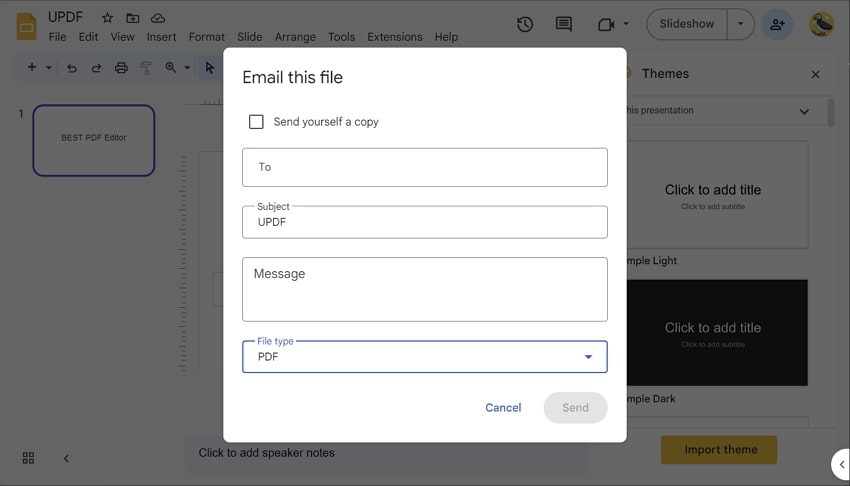Open zoom level dropdown arrow
This screenshot has width=850, height=486.
[187, 68]
